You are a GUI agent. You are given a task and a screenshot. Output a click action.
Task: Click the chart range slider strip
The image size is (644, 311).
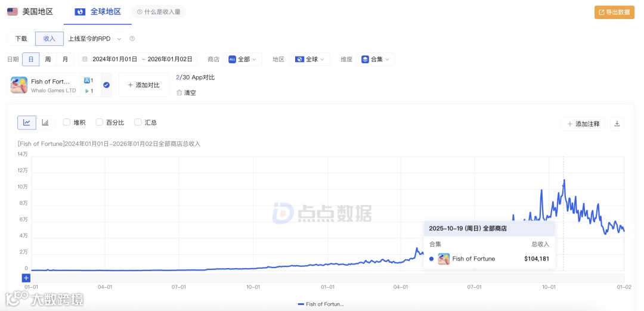click(x=328, y=278)
